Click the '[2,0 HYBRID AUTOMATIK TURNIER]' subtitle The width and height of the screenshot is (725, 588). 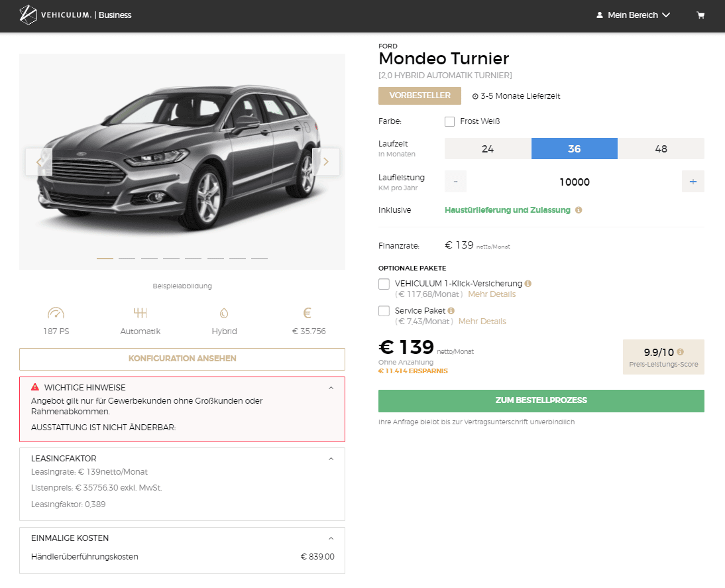445,76
